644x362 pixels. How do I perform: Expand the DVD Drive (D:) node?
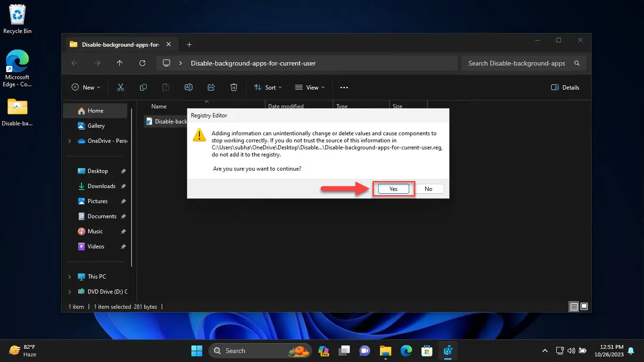pos(70,292)
